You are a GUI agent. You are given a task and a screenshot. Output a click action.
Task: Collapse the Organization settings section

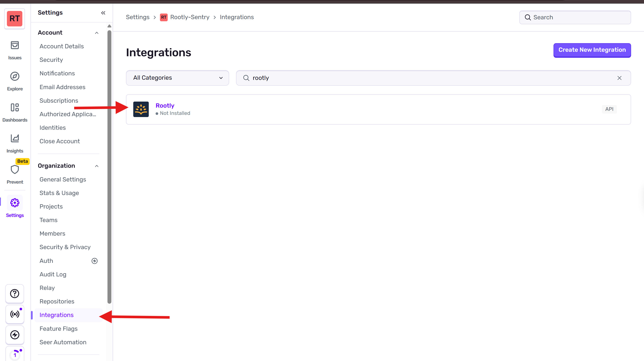(97, 166)
